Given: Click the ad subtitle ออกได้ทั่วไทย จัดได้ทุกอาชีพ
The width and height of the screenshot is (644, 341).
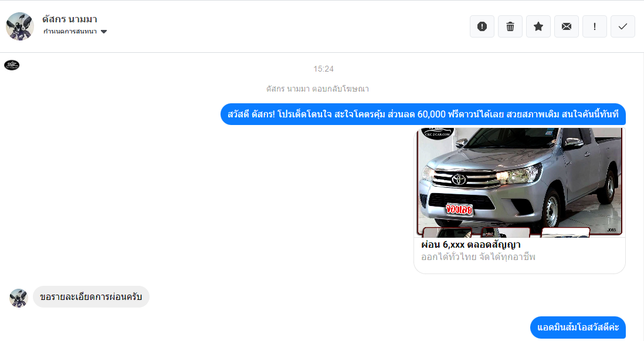Looking at the screenshot, I should coord(478,257).
